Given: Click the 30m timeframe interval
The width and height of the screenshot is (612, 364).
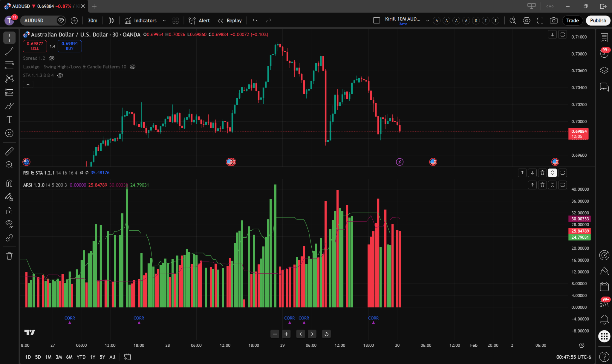Looking at the screenshot, I should point(92,20).
